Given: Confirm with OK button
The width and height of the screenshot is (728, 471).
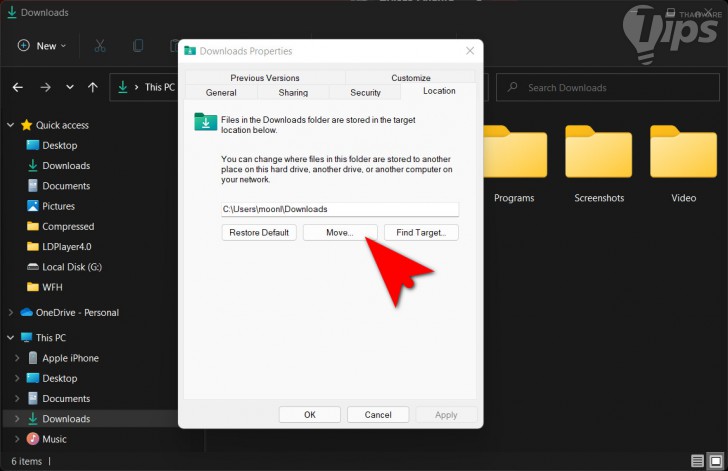Looking at the screenshot, I should pyautogui.click(x=310, y=415).
